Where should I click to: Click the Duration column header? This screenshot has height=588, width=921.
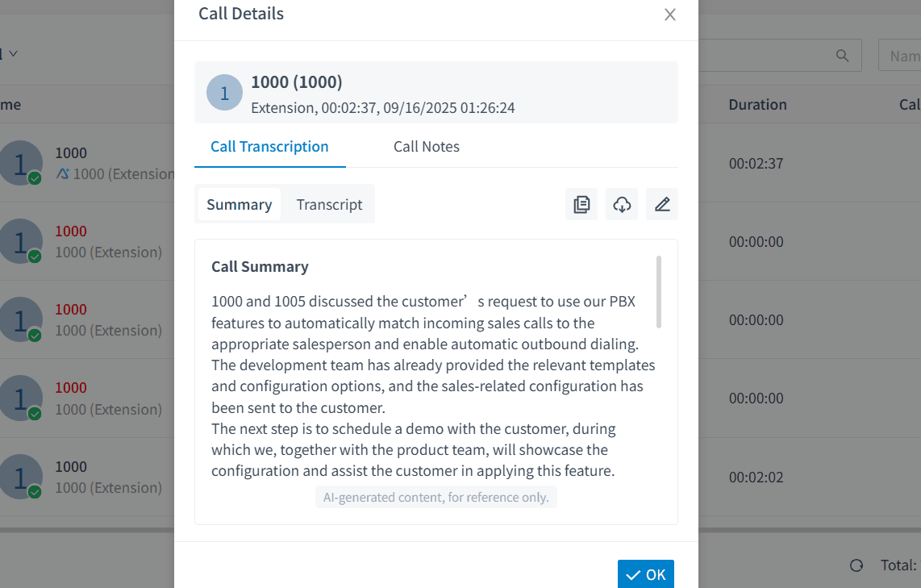click(757, 105)
